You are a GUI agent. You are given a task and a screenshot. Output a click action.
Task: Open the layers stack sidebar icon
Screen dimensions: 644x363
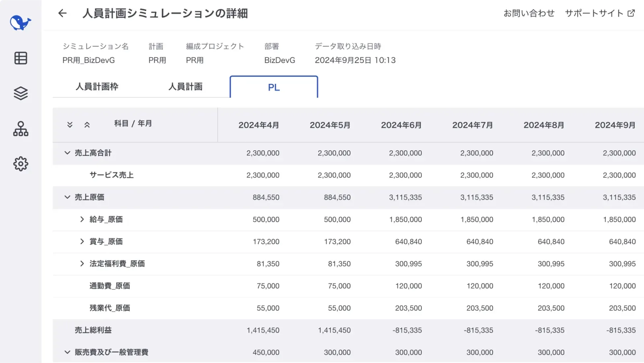click(21, 93)
